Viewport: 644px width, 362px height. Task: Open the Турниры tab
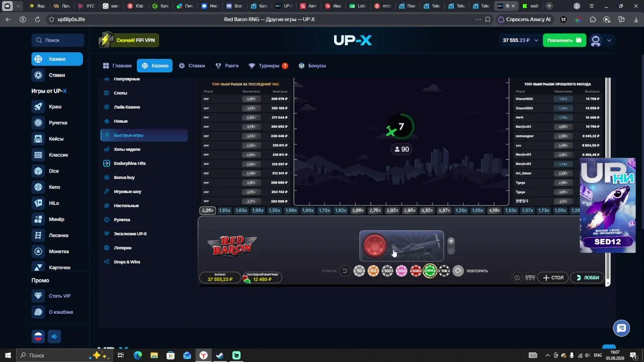point(268,66)
